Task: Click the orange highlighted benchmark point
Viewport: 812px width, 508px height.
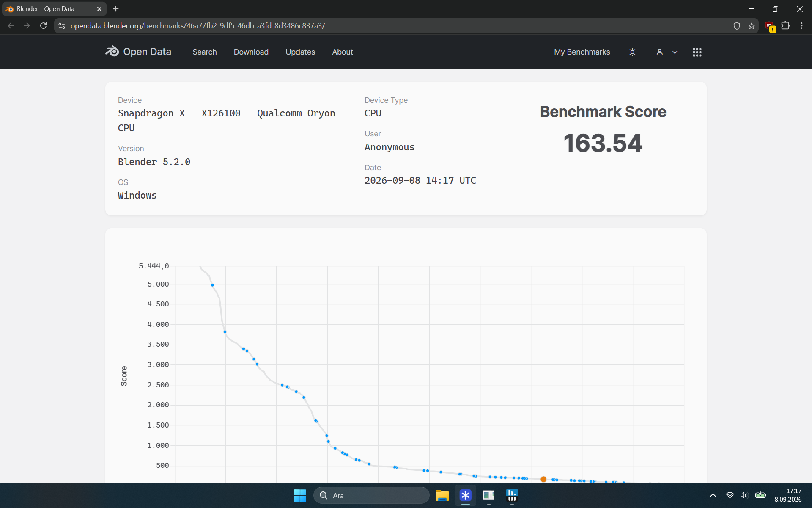Action: click(x=543, y=479)
